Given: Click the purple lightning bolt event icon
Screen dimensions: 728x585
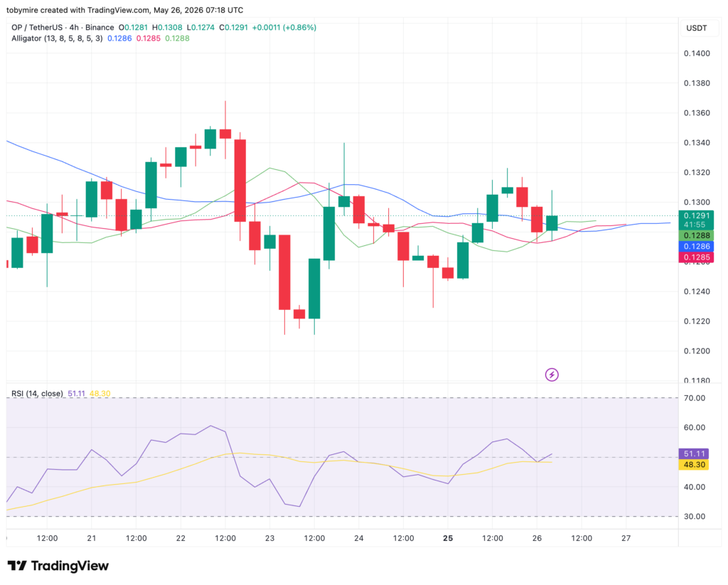Looking at the screenshot, I should [552, 374].
